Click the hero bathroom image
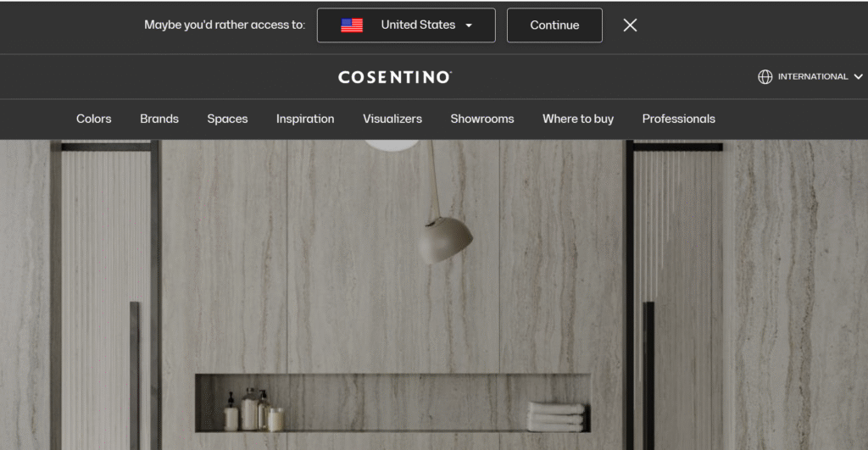 [x=434, y=294]
